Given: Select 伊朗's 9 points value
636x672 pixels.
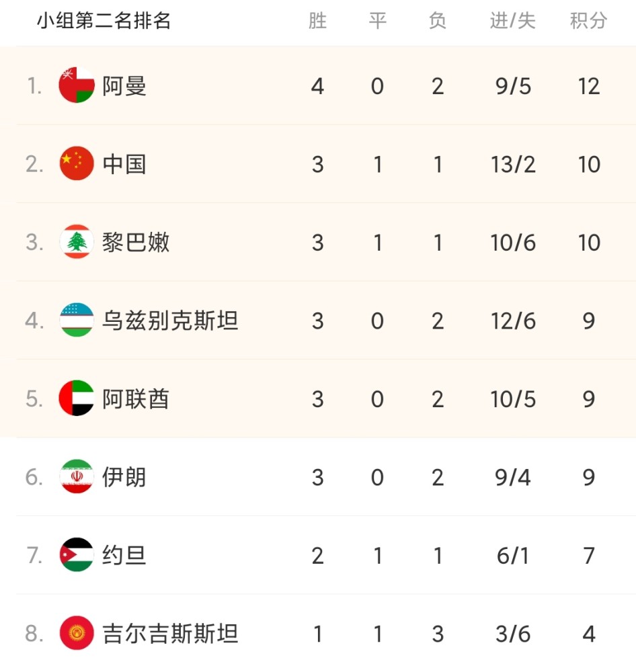Looking at the screenshot, I should [x=589, y=477].
